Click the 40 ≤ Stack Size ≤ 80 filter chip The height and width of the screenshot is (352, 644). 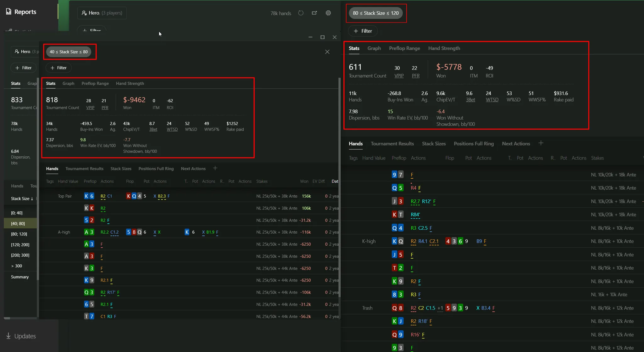pyautogui.click(x=69, y=52)
